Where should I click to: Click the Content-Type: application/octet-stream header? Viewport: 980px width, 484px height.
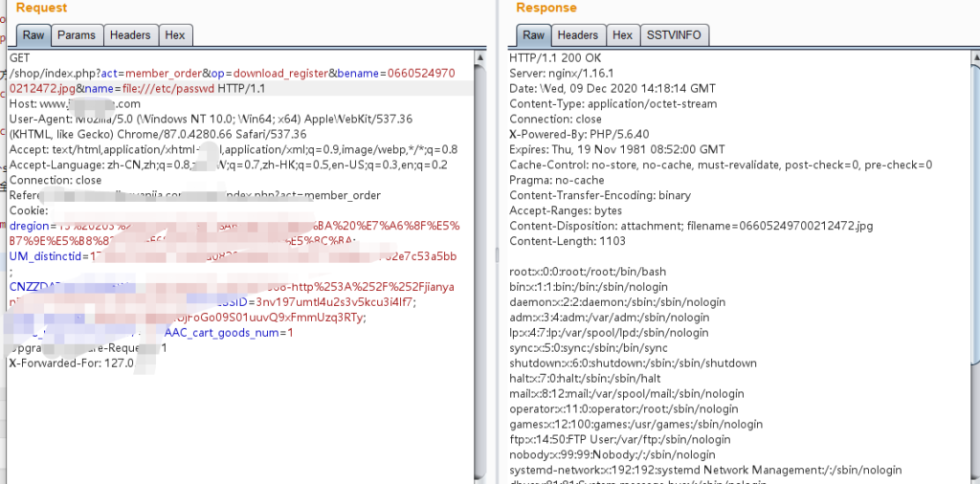click(x=613, y=103)
